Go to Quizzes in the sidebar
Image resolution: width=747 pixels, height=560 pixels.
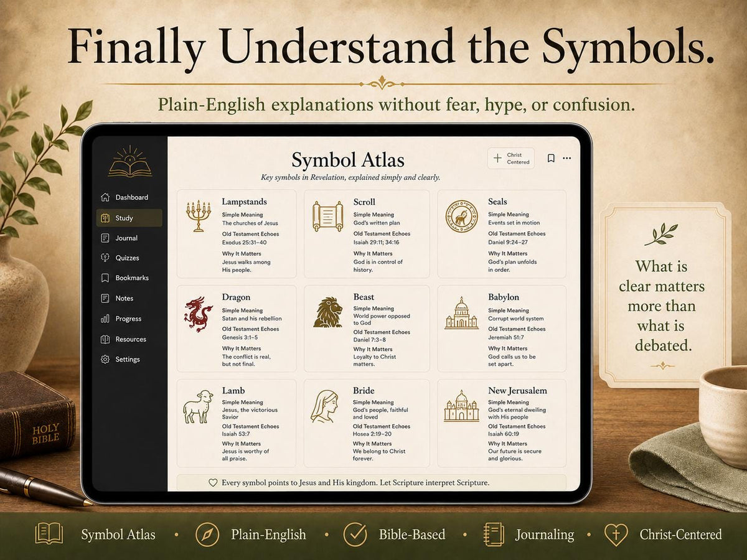(129, 258)
